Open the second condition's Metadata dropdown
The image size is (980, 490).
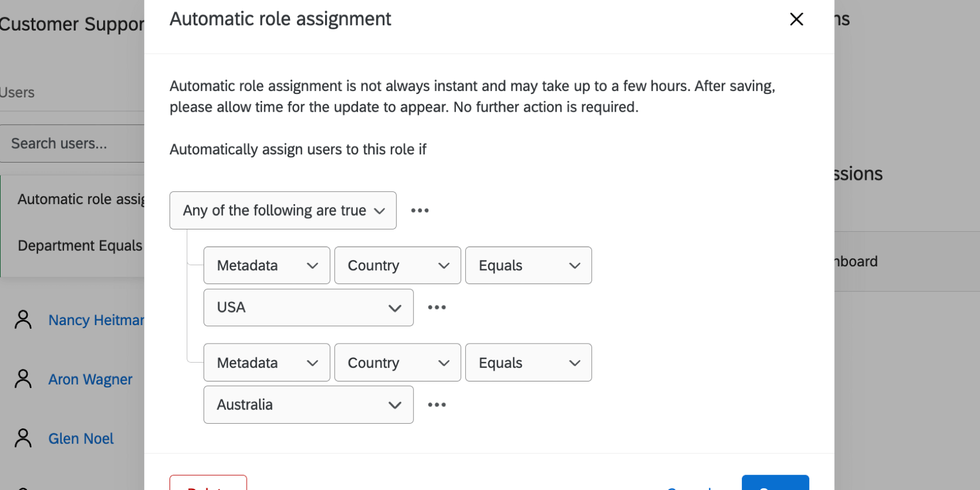click(x=266, y=363)
